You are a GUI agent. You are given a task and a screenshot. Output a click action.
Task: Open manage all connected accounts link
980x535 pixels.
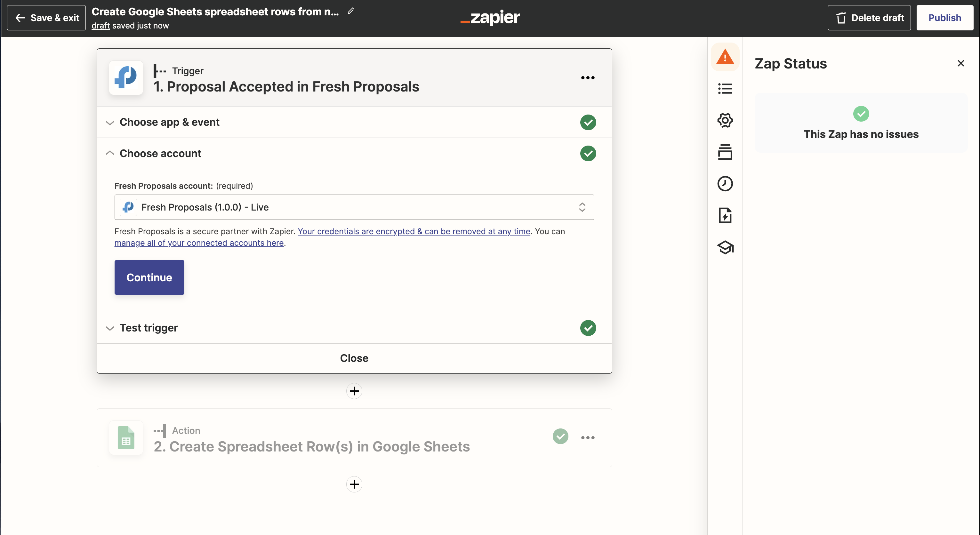click(199, 243)
